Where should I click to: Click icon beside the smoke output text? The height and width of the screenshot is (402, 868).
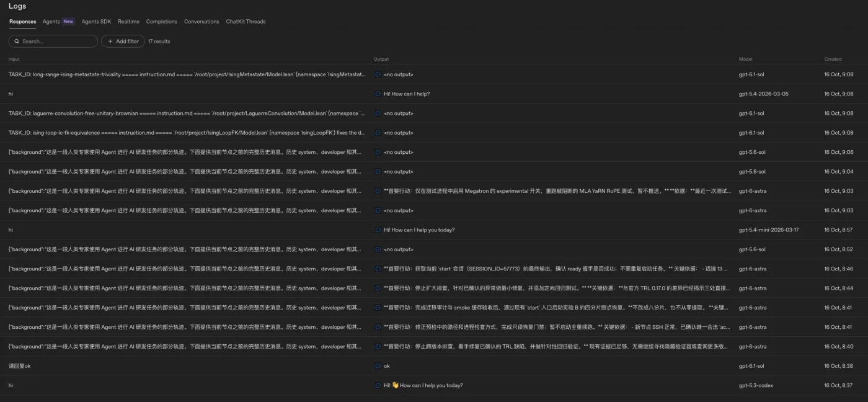pyautogui.click(x=378, y=308)
